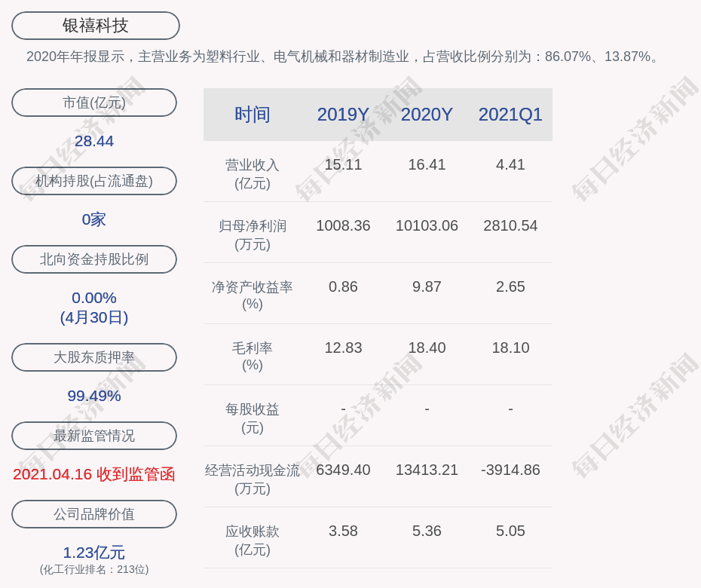Click the 2020Y column header
This screenshot has width=701, height=588.
(x=427, y=115)
